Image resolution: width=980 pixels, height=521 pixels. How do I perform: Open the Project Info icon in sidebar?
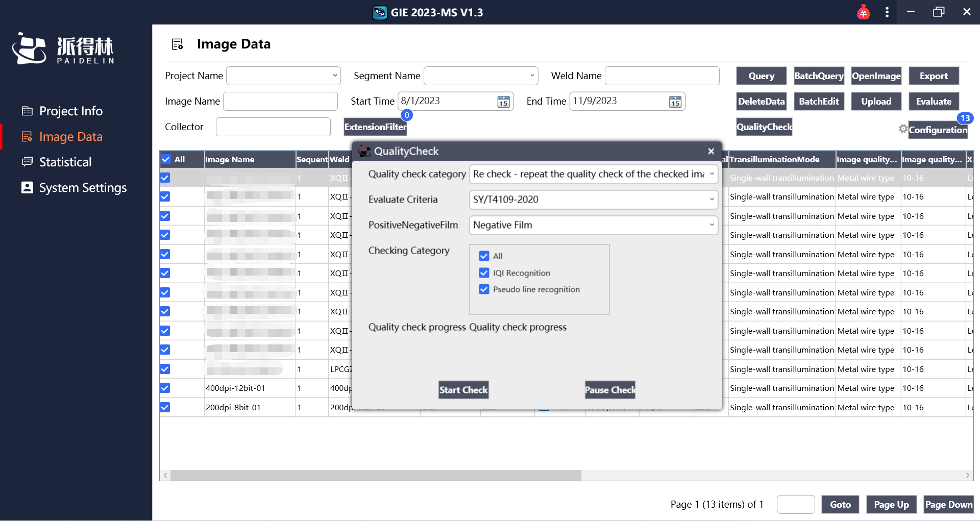(x=27, y=111)
